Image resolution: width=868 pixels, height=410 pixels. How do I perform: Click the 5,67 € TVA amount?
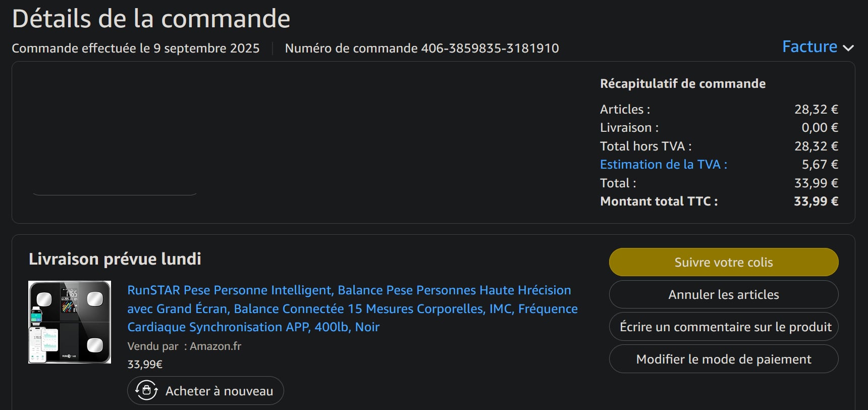coord(820,165)
